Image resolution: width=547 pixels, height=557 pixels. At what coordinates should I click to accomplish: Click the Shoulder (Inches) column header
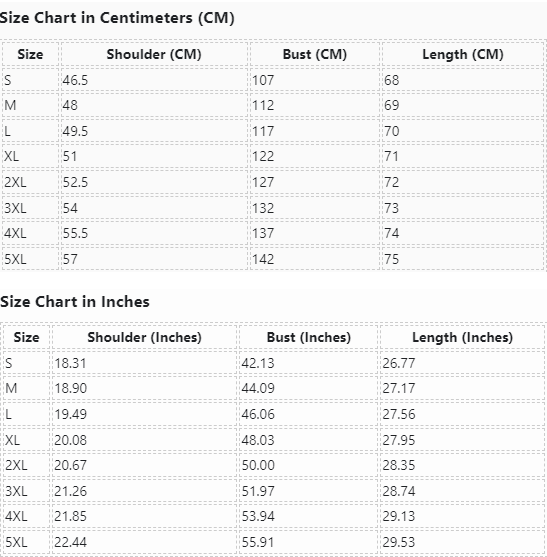click(x=145, y=337)
